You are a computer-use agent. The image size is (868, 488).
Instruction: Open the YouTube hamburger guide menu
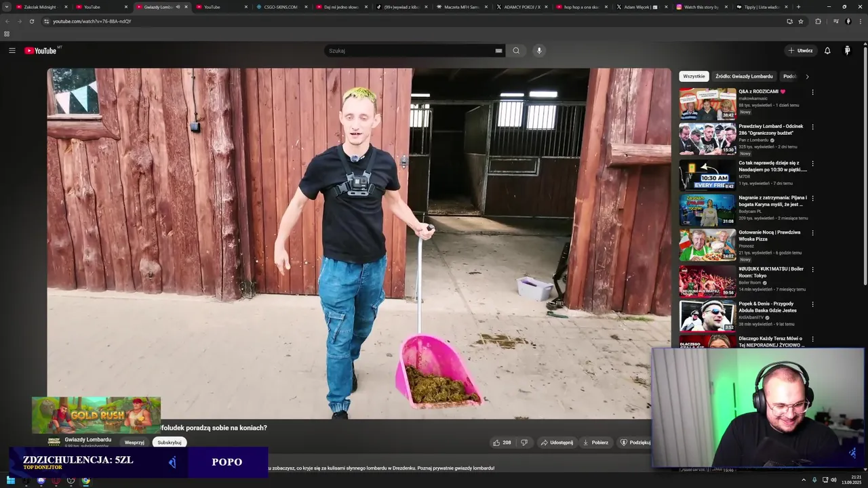[12, 51]
